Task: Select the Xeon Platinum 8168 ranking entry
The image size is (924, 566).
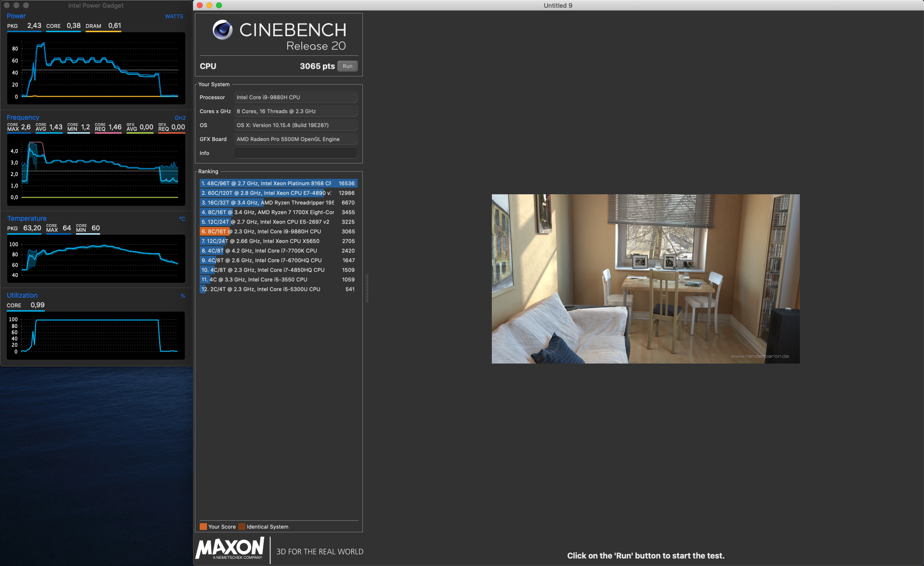Action: click(278, 184)
